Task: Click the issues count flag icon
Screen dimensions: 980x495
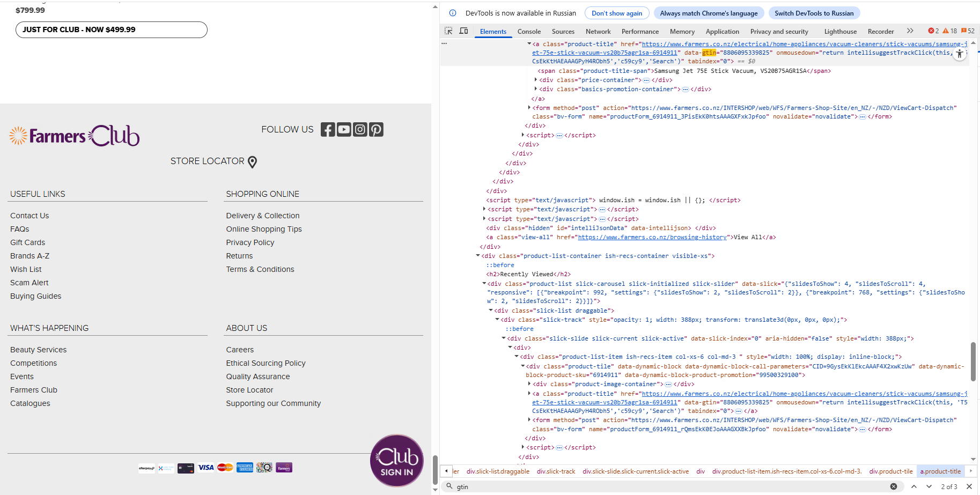Action: [x=964, y=31]
